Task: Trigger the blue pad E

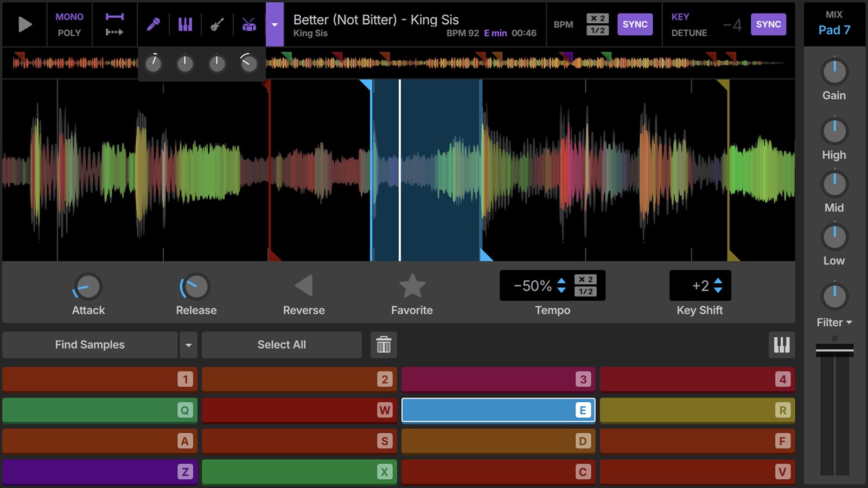Action: point(498,410)
